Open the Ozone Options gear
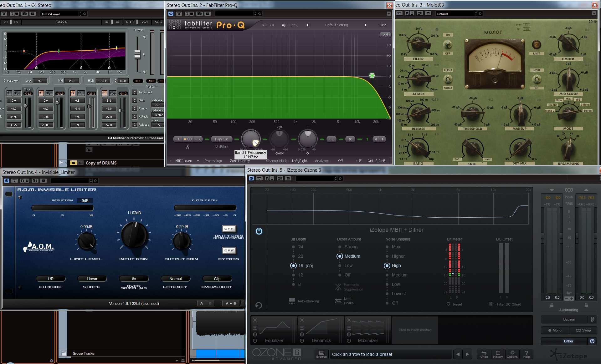Screen dimensions: 601x364 pos(512,354)
